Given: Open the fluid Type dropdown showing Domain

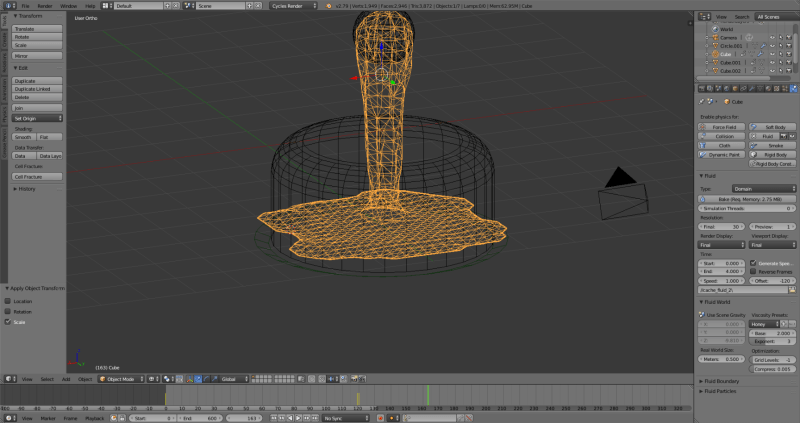Looking at the screenshot, I should pos(764,189).
